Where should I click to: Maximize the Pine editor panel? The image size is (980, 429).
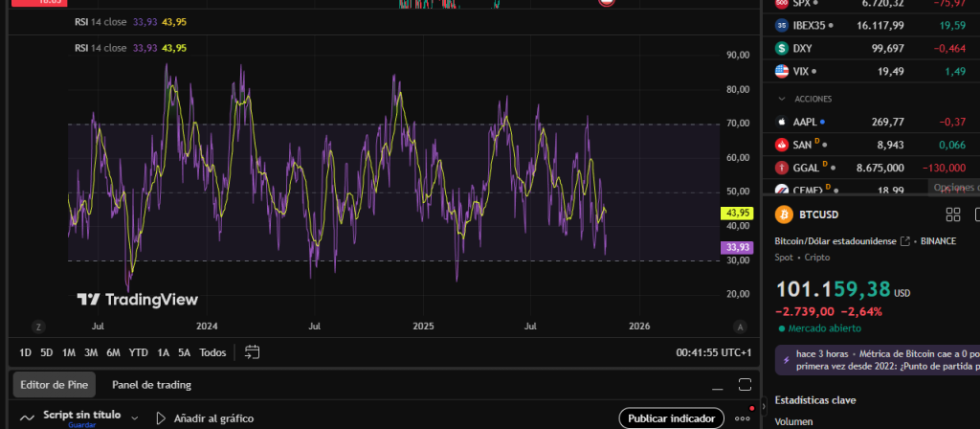pyautogui.click(x=746, y=385)
